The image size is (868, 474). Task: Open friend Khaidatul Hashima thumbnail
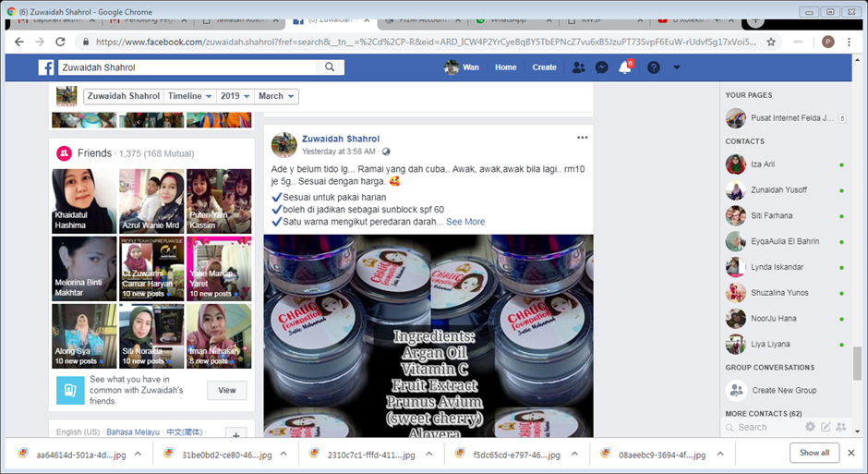[84, 201]
